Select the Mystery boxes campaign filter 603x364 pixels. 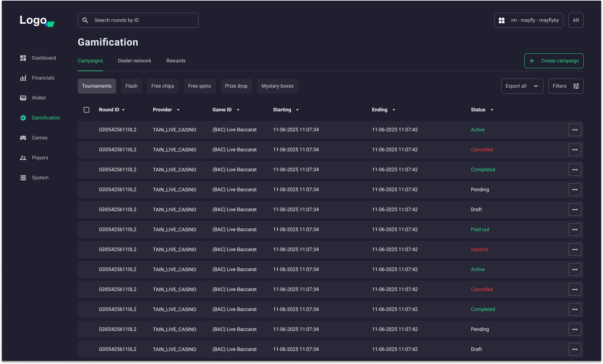(x=277, y=86)
